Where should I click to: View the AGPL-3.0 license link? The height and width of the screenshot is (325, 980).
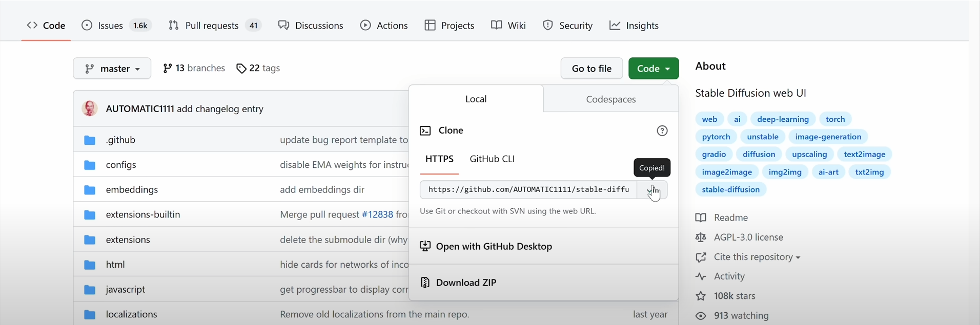click(739, 237)
